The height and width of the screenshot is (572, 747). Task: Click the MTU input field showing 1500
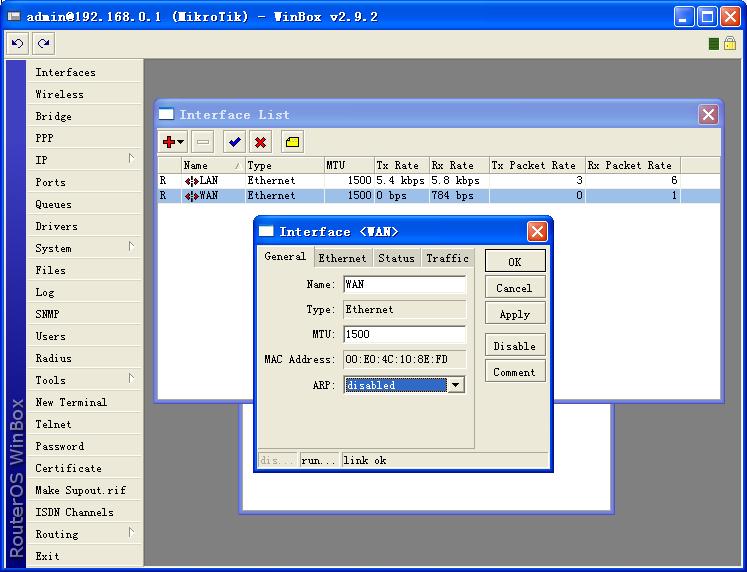[404, 334]
